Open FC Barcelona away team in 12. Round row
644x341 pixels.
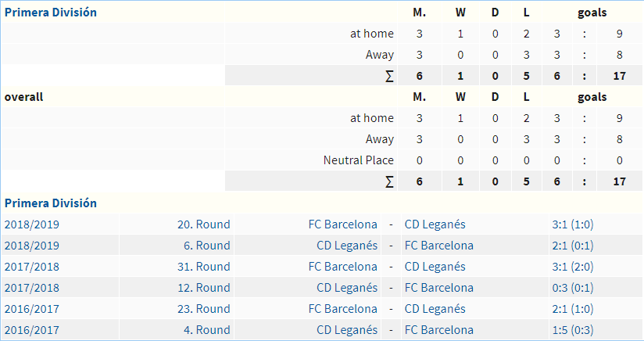[439, 288]
